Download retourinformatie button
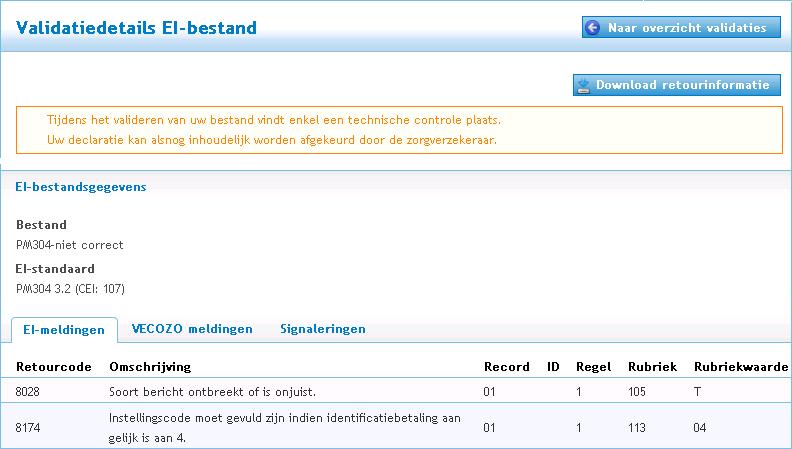 point(676,85)
